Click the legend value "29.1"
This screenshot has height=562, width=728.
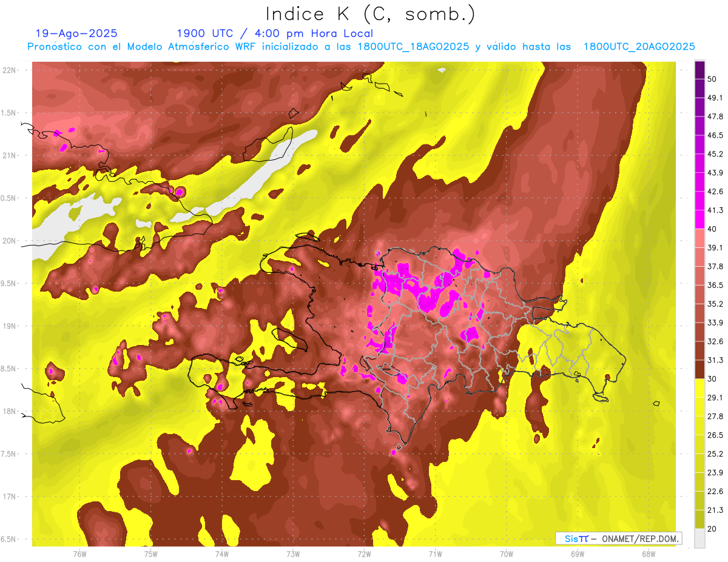coord(715,398)
